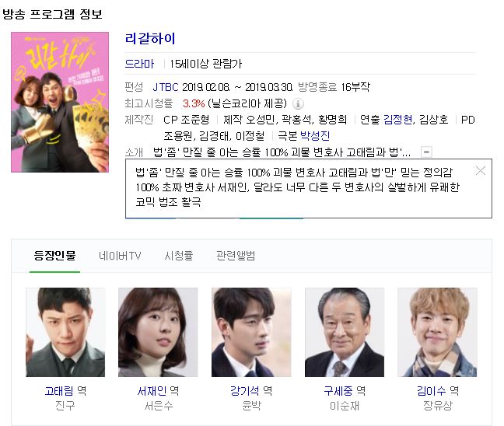
Task: Collapse the 소개 description with the minus icon
Action: pos(426,152)
